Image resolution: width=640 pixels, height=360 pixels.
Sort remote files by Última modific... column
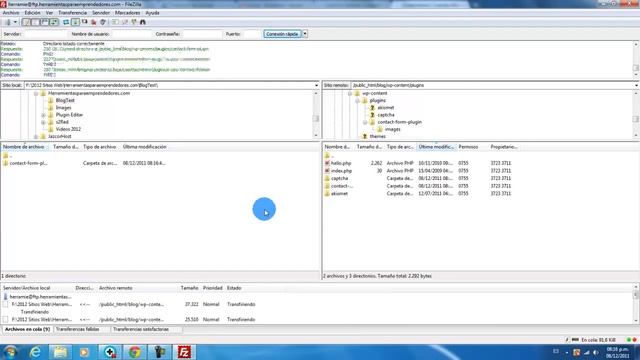[x=436, y=147]
